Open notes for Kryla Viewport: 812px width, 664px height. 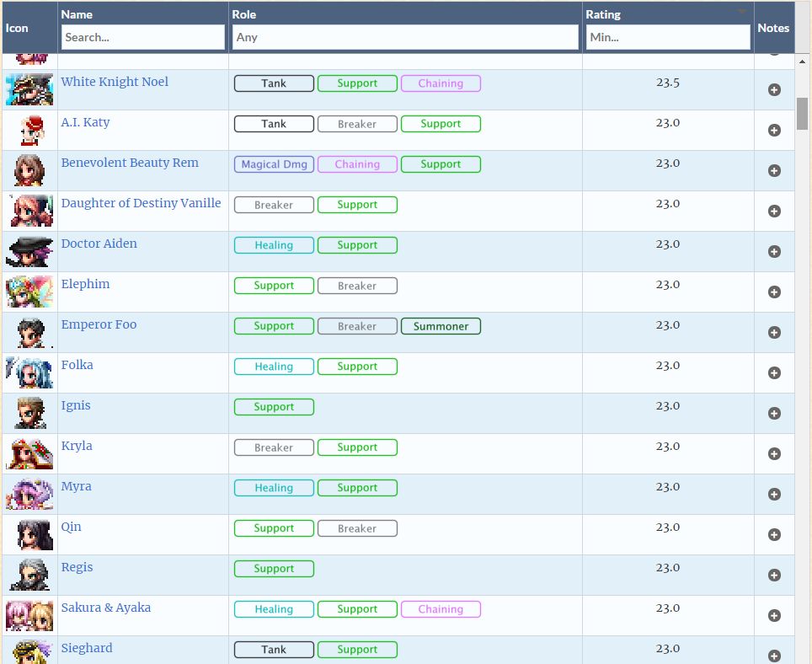[x=774, y=453]
